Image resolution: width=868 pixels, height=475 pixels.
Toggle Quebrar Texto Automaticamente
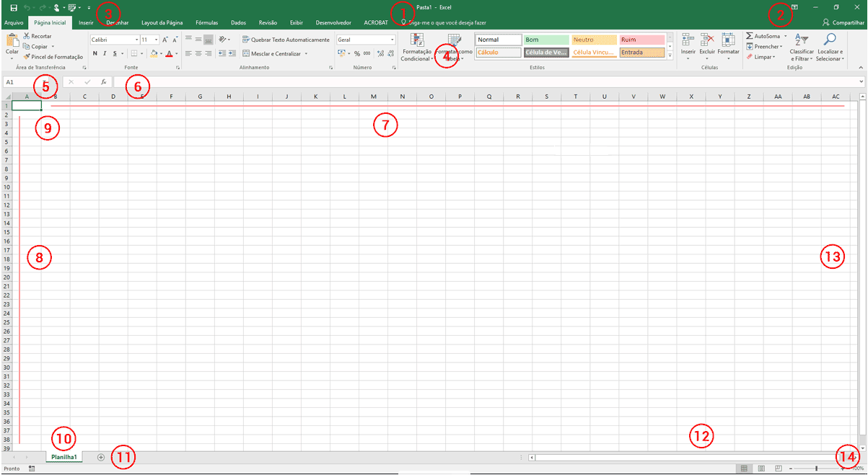coord(286,40)
